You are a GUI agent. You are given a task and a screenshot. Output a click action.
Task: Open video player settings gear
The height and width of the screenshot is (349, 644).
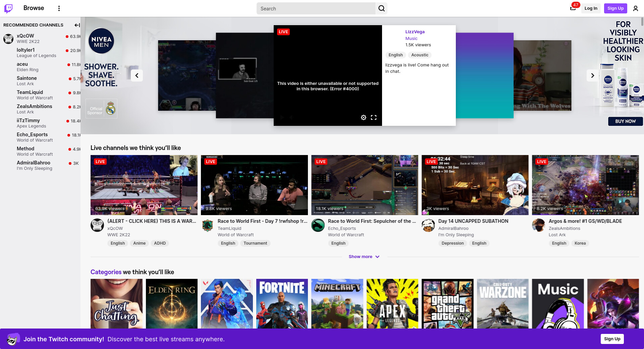[x=363, y=117]
